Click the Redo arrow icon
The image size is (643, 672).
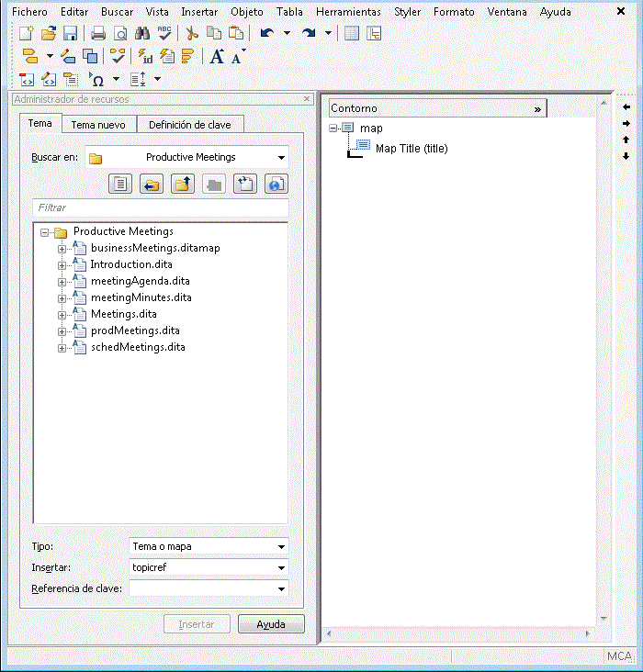[309, 33]
